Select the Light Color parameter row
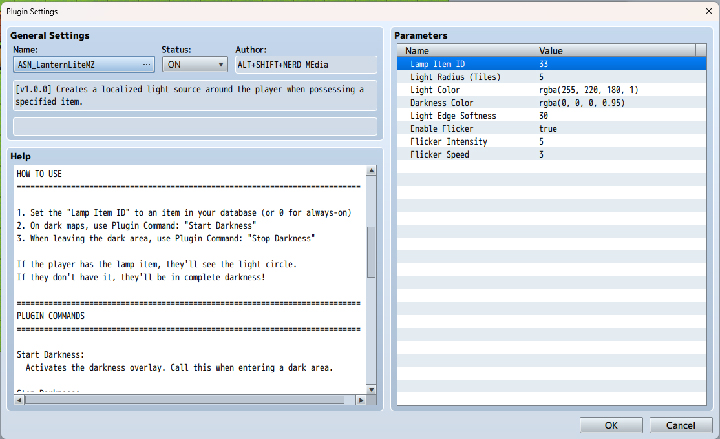720x439 pixels. [x=551, y=90]
